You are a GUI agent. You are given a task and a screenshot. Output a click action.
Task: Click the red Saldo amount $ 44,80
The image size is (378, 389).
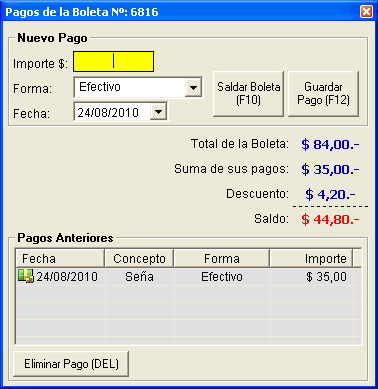tap(330, 219)
